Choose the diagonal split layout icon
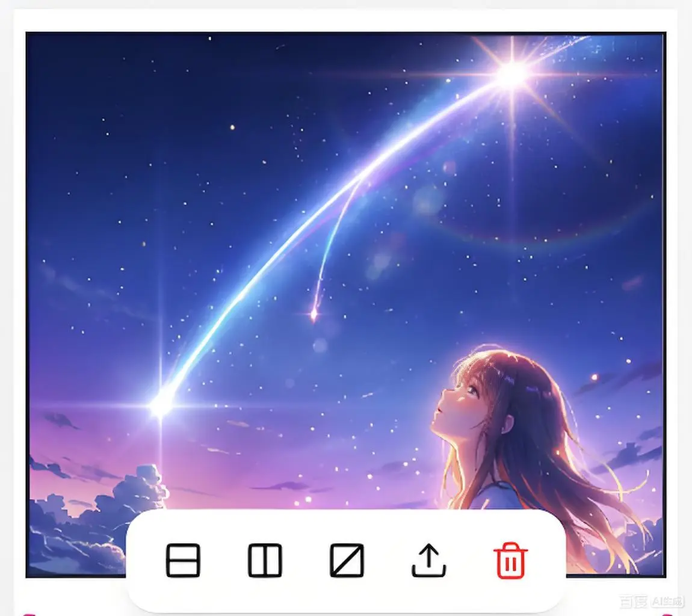692x616 pixels. pos(347,560)
